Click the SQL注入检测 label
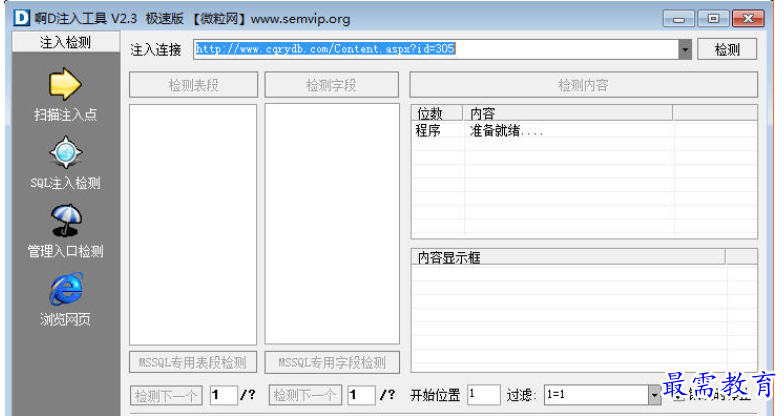The image size is (784, 416). (66, 183)
